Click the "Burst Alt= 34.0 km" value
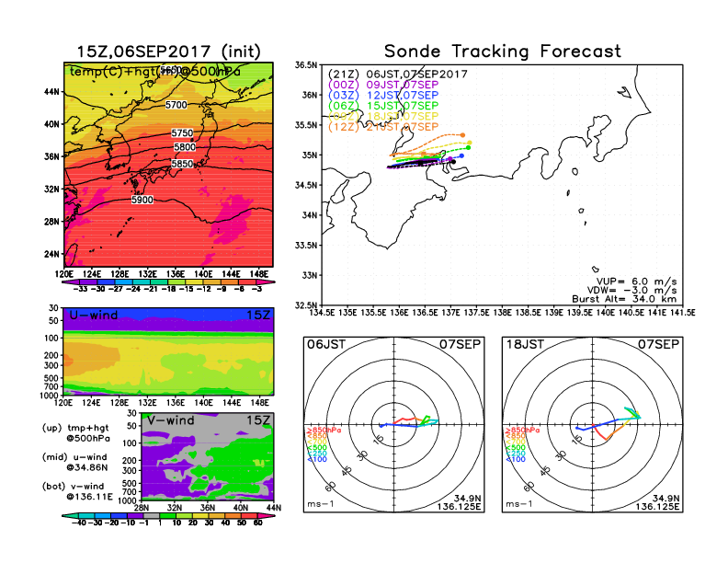Viewport: 728px width, 563px height. click(x=624, y=299)
